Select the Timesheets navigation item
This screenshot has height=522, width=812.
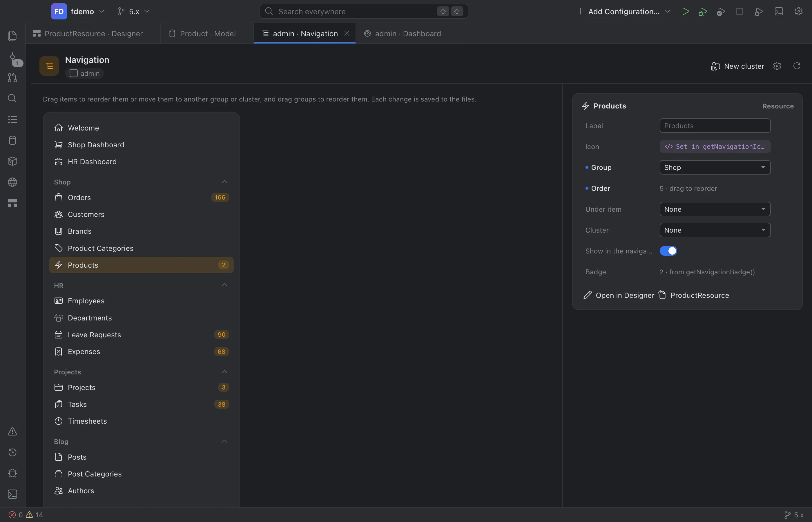(x=141, y=421)
